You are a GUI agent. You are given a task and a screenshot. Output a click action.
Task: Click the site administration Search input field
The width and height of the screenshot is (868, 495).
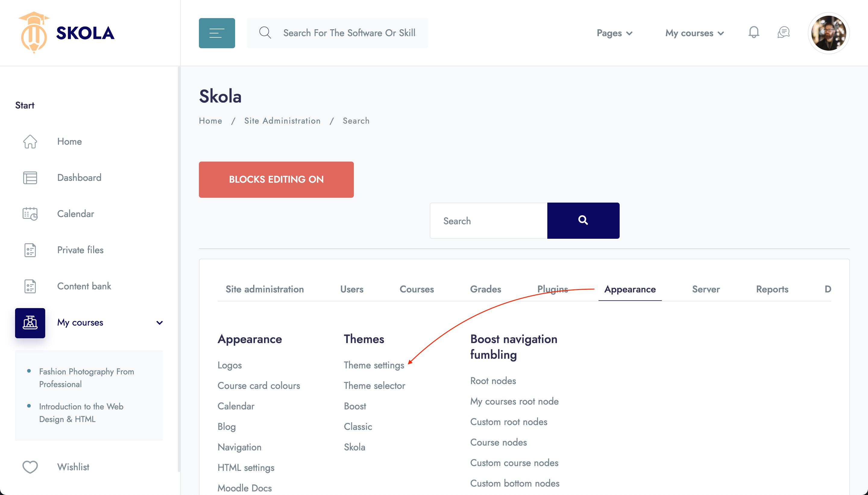(x=489, y=221)
